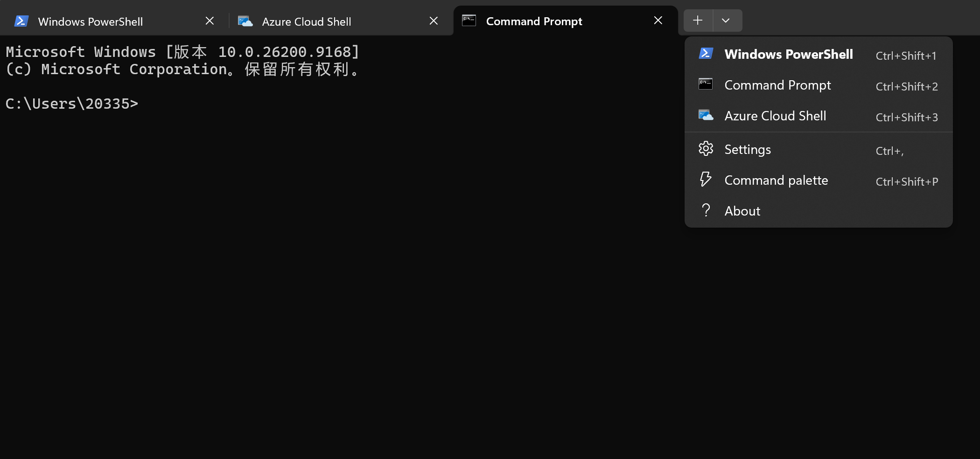Collapse the new tab profile dropdown
980x459 pixels.
(x=726, y=21)
